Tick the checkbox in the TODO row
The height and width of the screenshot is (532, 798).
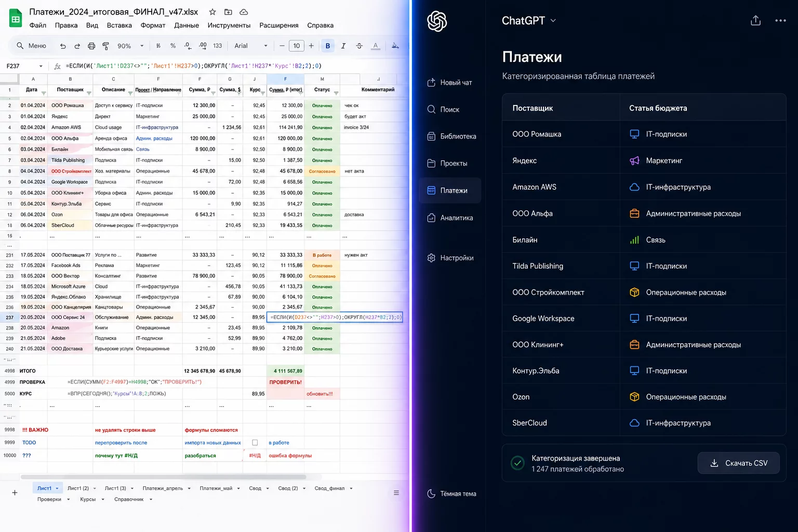tap(255, 443)
